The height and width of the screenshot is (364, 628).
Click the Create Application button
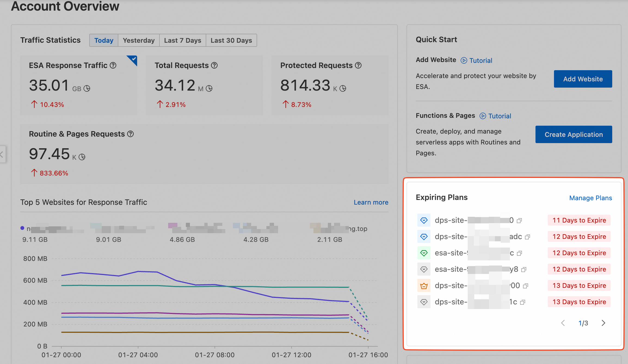[x=574, y=134]
